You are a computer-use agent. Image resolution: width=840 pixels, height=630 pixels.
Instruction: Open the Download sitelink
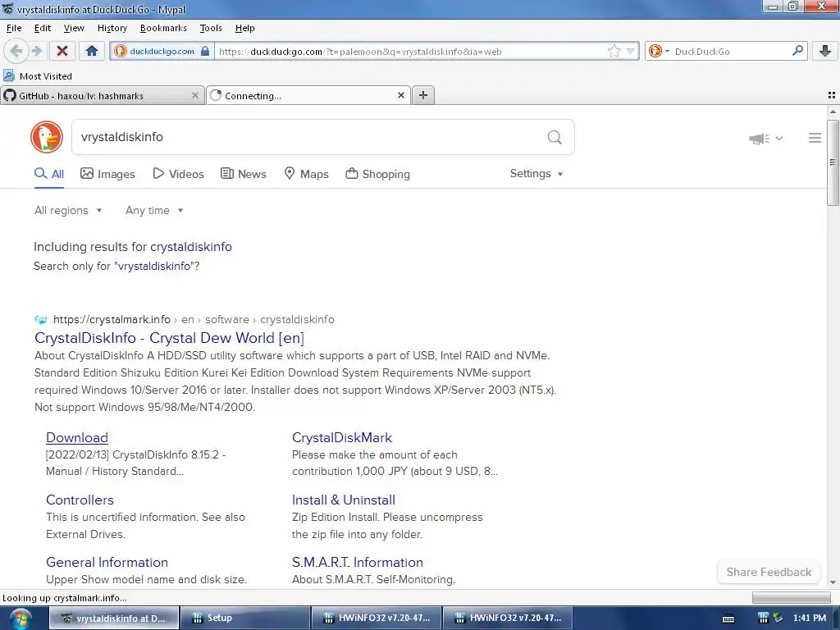77,438
